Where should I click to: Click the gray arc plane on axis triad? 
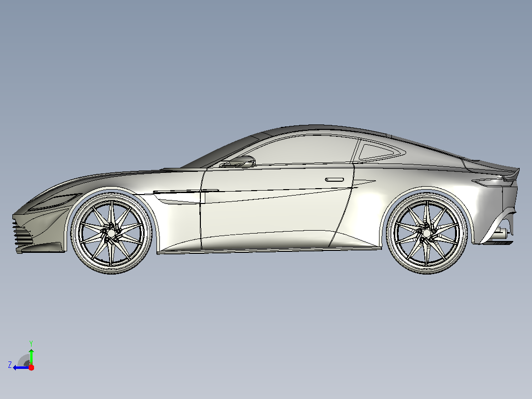pos(24,360)
